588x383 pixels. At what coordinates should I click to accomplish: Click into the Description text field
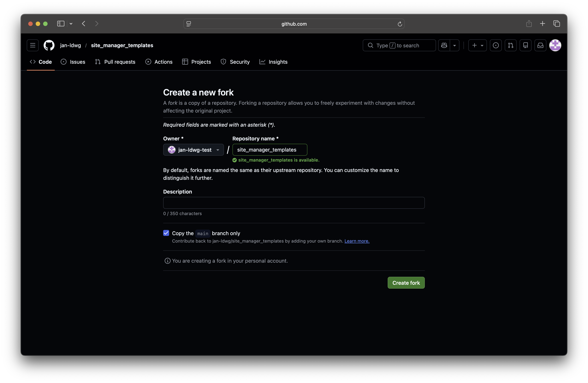(x=294, y=203)
